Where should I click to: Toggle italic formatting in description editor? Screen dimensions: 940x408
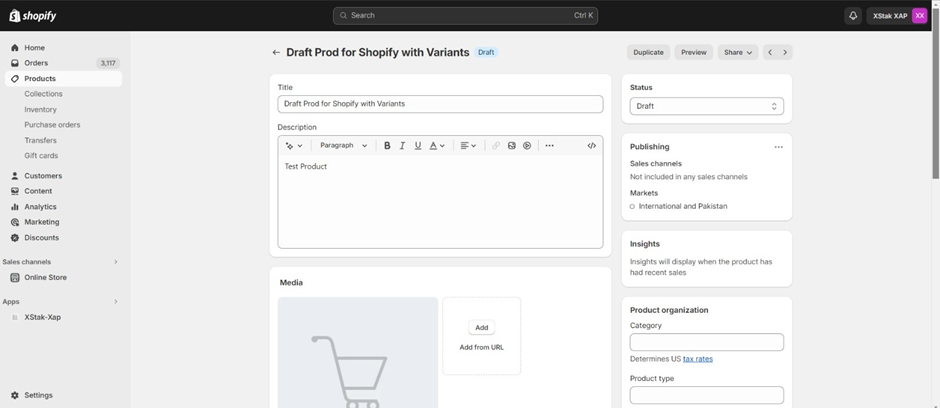(402, 146)
